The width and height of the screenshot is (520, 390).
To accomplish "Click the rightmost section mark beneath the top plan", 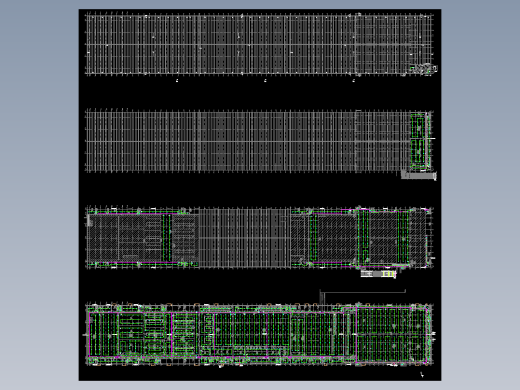I will 354,81.
